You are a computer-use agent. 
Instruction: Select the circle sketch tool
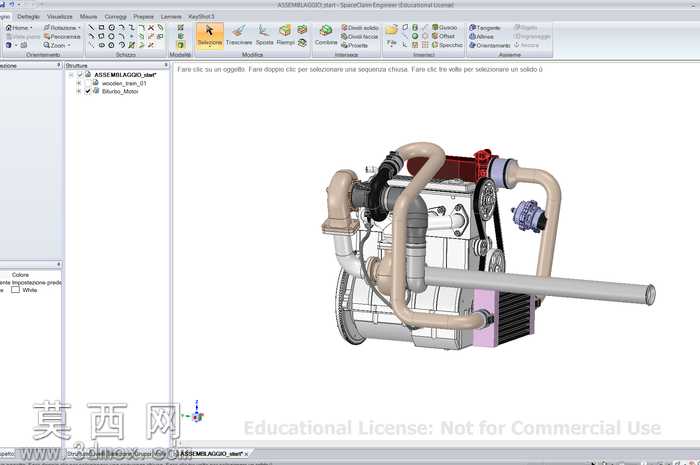(111, 28)
